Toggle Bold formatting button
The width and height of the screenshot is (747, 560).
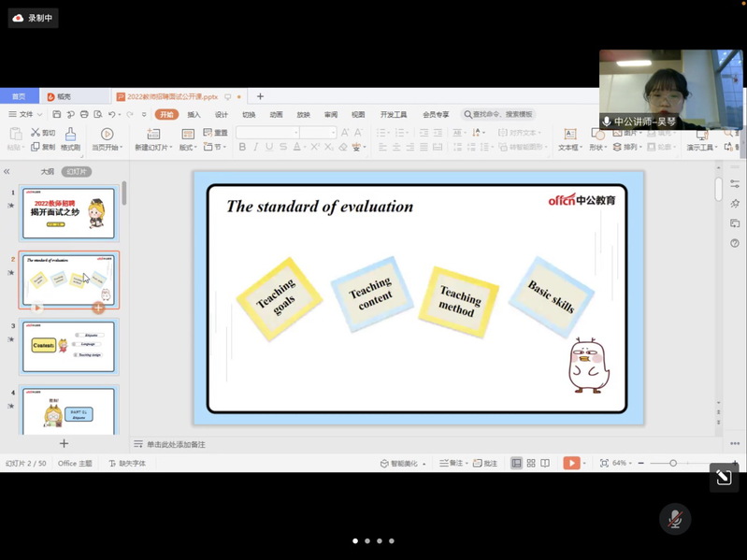pyautogui.click(x=242, y=147)
